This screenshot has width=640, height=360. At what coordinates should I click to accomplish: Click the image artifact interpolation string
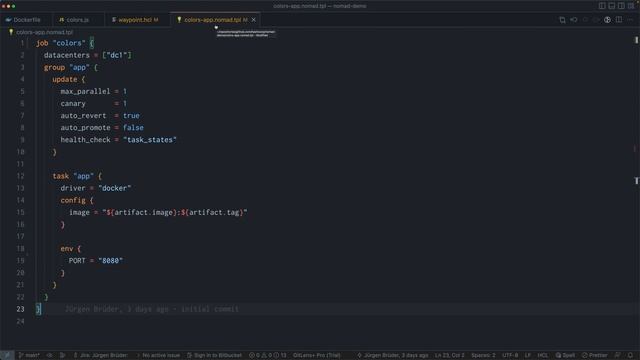[x=175, y=212]
